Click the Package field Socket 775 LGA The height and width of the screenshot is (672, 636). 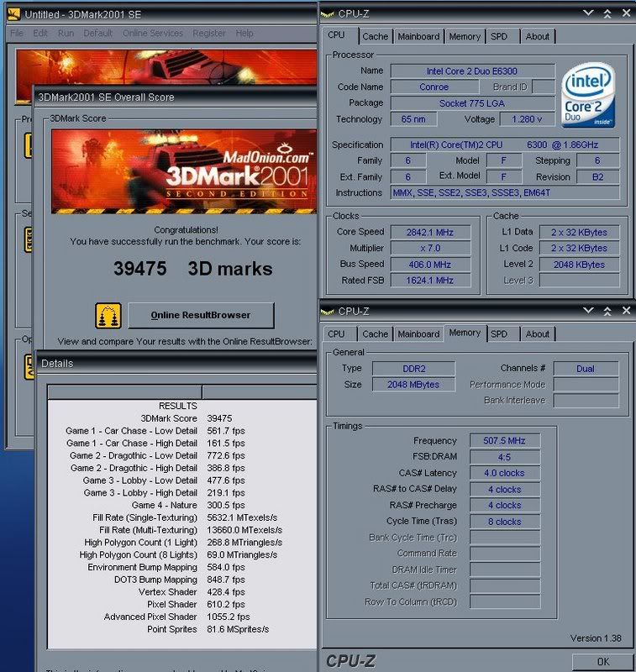472,103
